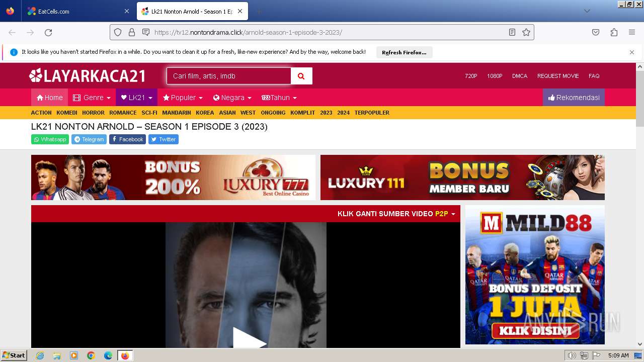
Task: Select the KOMEDI category
Action: (x=67, y=113)
